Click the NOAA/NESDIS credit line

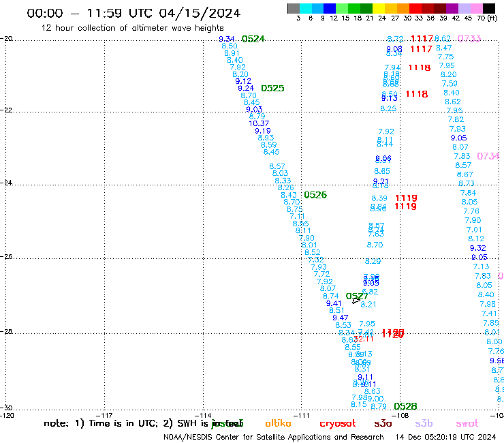274,438
